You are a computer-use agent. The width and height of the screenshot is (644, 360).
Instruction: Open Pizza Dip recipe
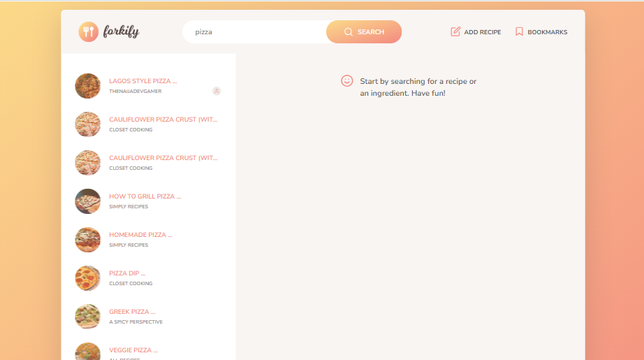click(148, 278)
